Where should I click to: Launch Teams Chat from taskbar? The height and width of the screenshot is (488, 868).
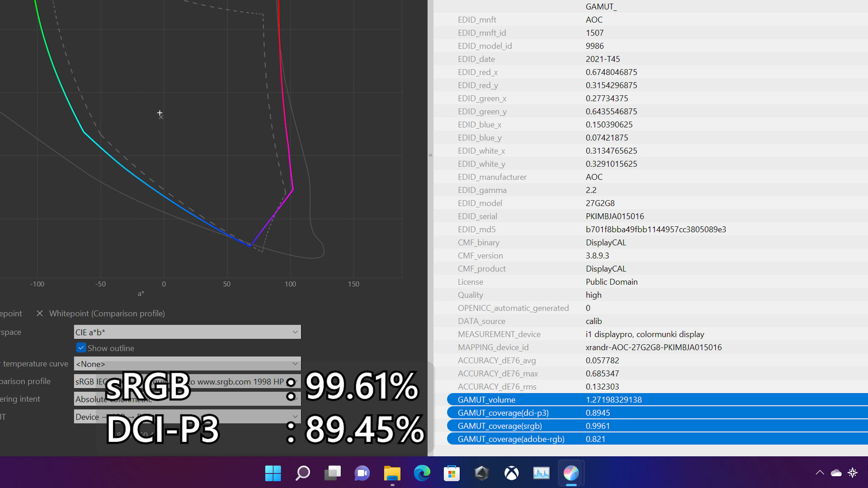(x=362, y=473)
